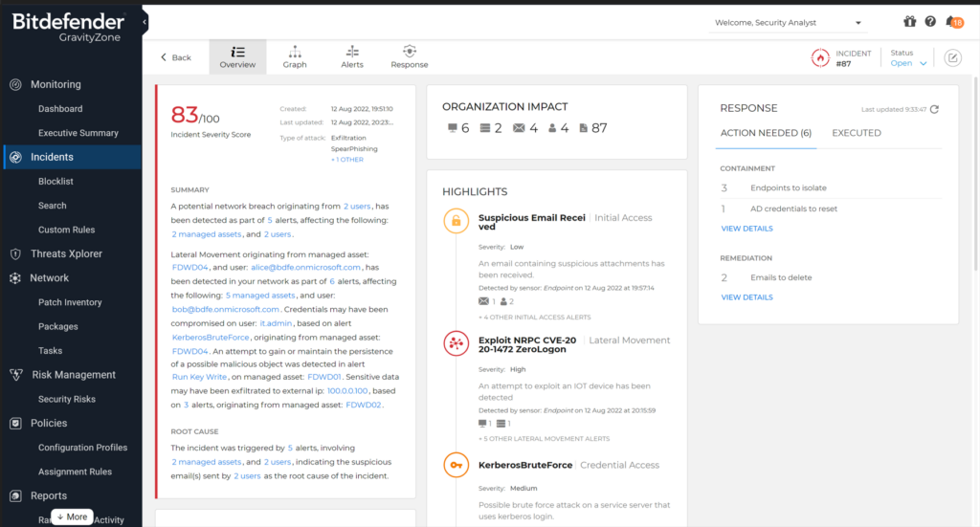
Task: Click the users icon showing 4
Action: pyautogui.click(x=552, y=128)
